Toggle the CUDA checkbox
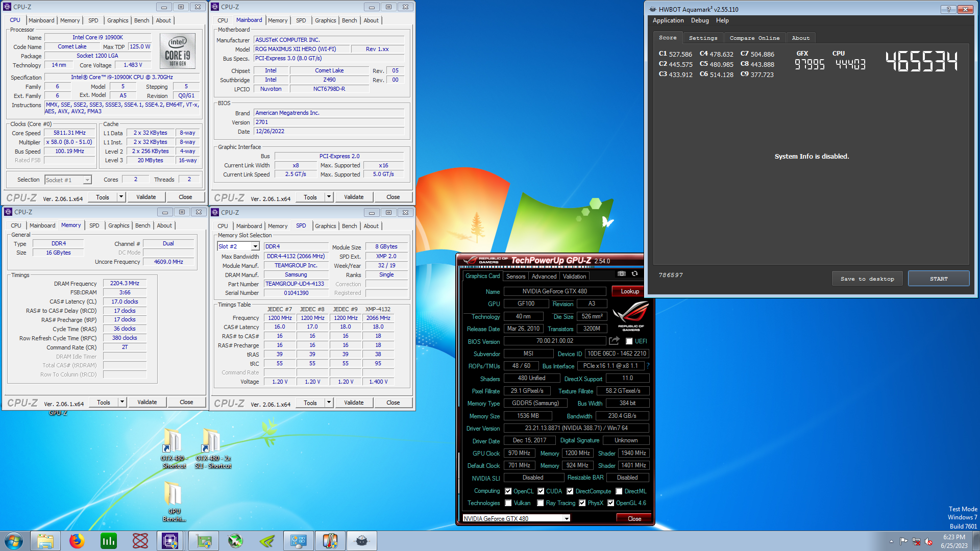980x551 pixels. (541, 491)
